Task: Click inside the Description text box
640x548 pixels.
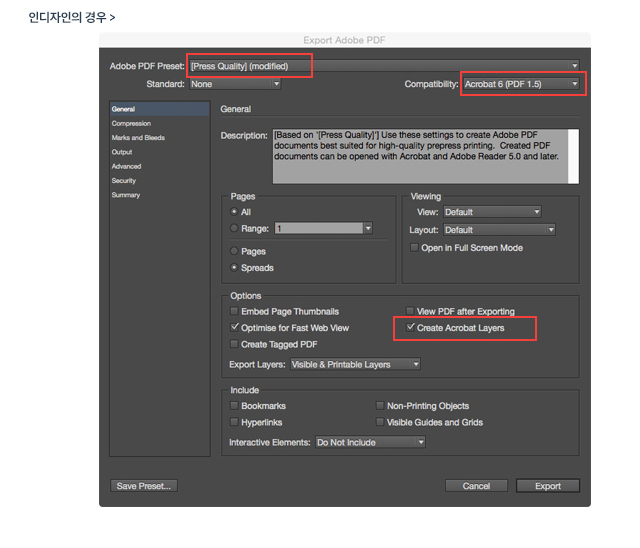Action: coord(420,157)
